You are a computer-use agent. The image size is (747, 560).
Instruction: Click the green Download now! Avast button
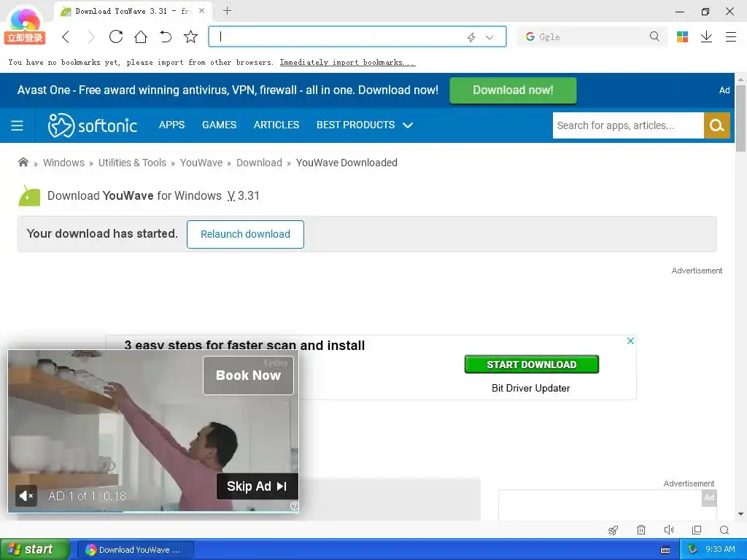coord(513,90)
